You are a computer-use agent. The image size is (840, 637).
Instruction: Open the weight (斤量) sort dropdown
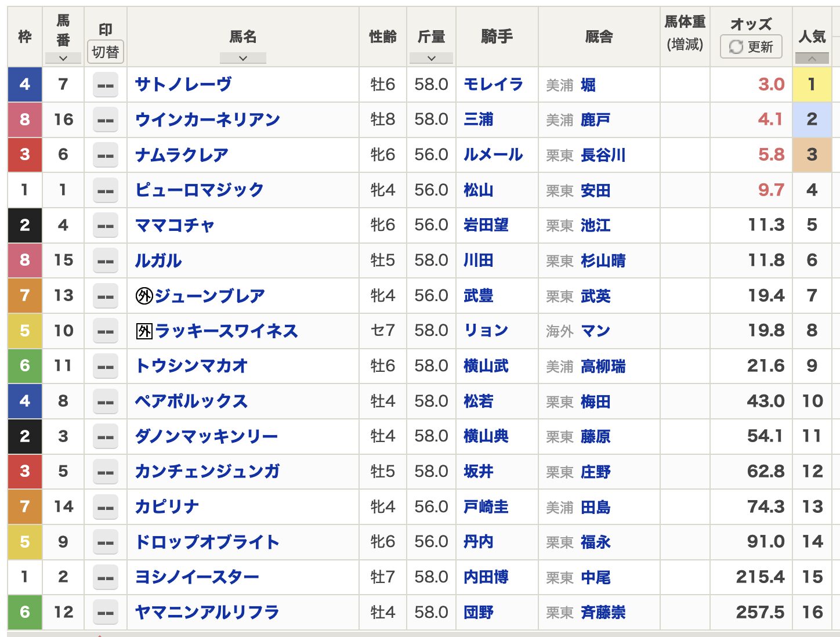coord(431,58)
